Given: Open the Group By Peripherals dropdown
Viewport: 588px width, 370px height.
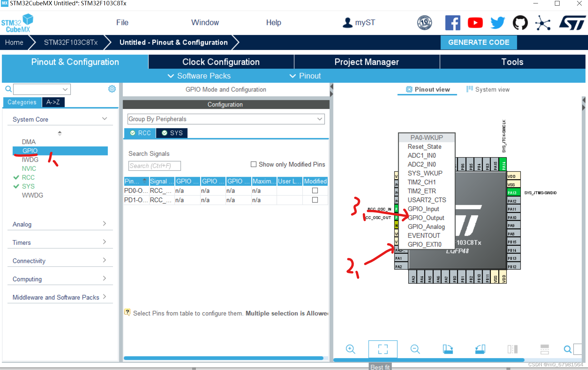Looking at the screenshot, I should pyautogui.click(x=226, y=119).
